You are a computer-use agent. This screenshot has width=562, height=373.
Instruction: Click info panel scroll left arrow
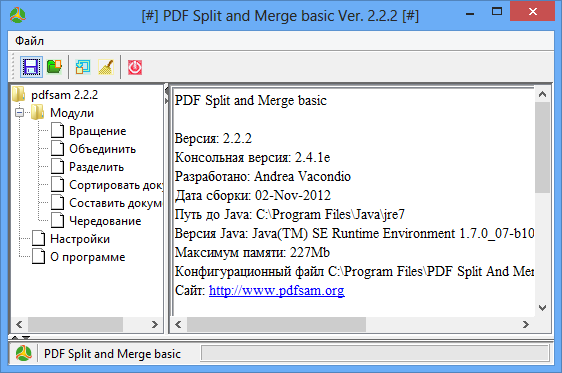tap(178, 324)
